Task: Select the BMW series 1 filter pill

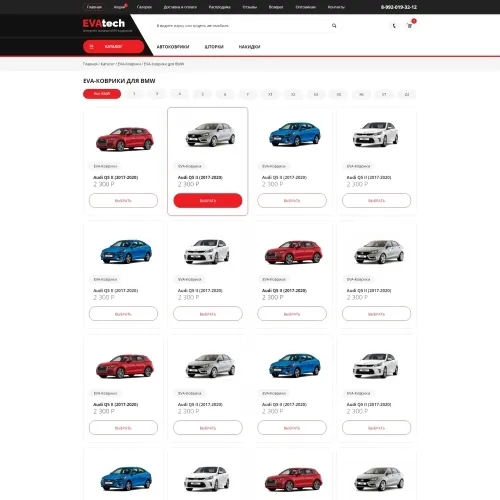Action: click(x=134, y=94)
